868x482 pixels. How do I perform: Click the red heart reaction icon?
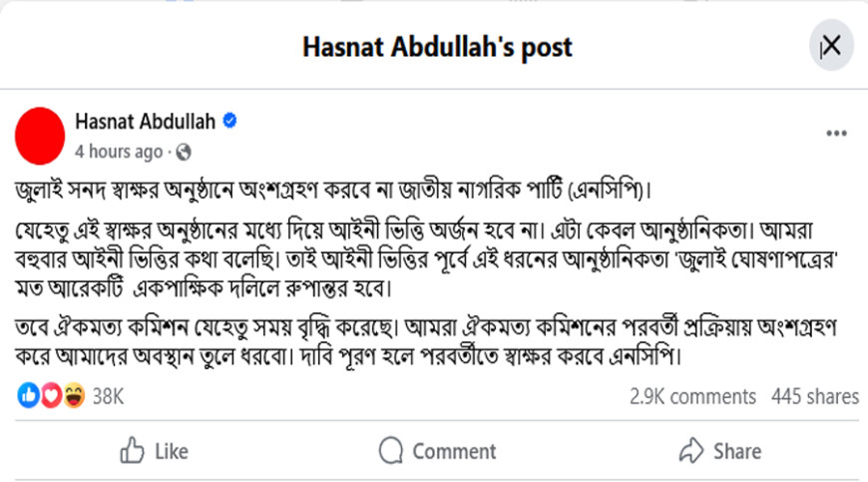click(x=50, y=396)
